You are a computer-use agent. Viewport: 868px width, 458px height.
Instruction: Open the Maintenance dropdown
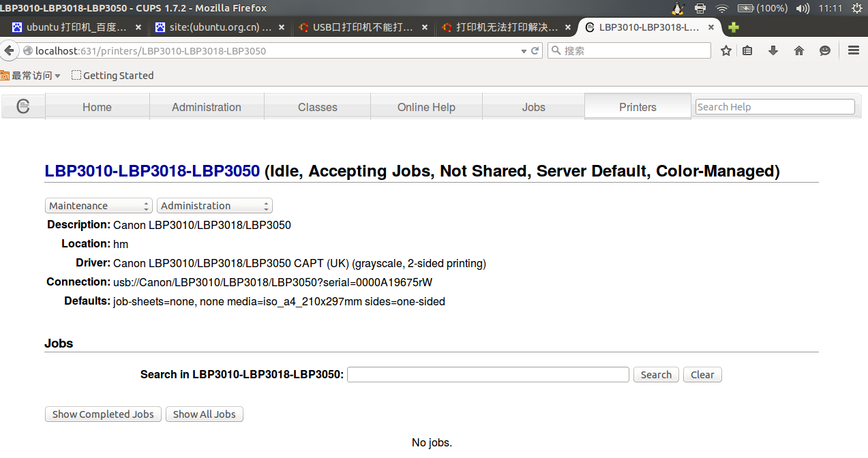point(99,205)
